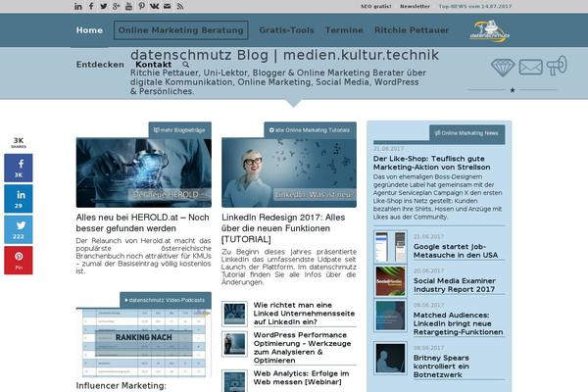The image size is (588, 392).
Task: Click the diamond icon in header
Action: [503, 68]
